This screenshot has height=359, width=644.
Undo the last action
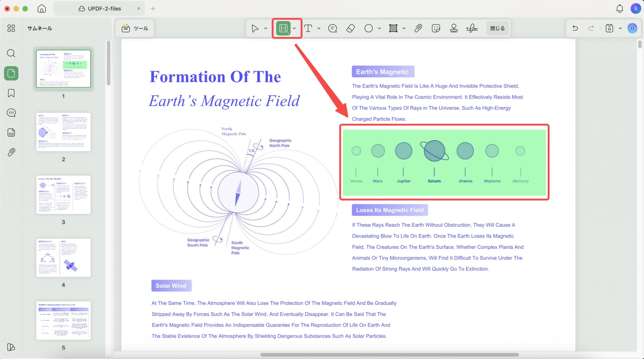click(575, 28)
